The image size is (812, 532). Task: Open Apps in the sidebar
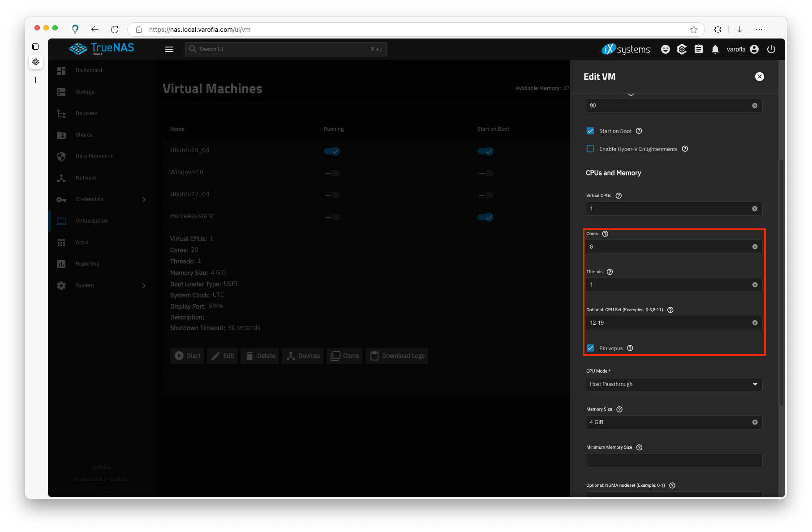coord(102,242)
